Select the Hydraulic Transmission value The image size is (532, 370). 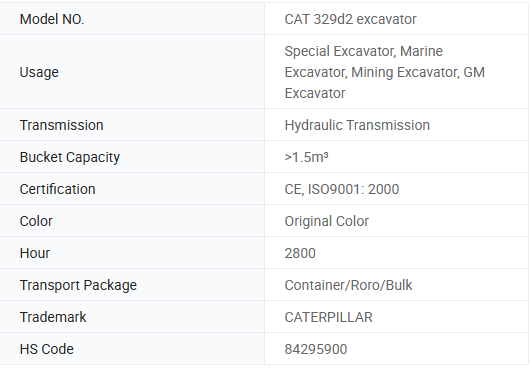coord(357,125)
